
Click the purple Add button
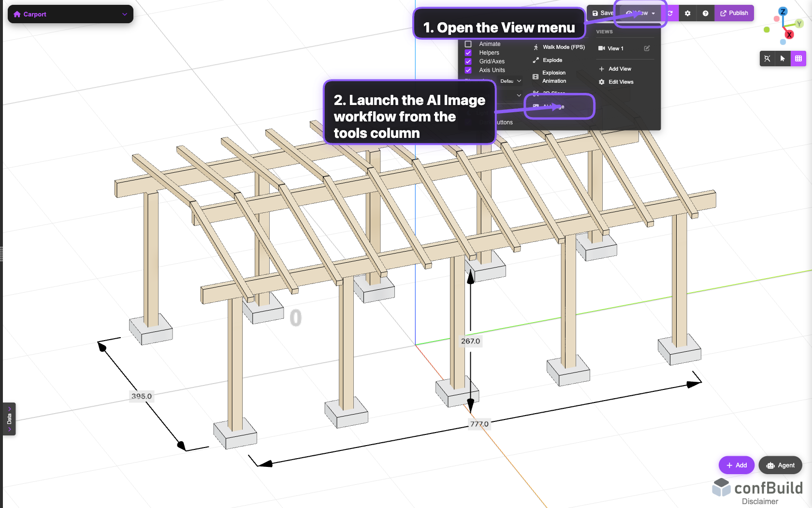(x=736, y=465)
